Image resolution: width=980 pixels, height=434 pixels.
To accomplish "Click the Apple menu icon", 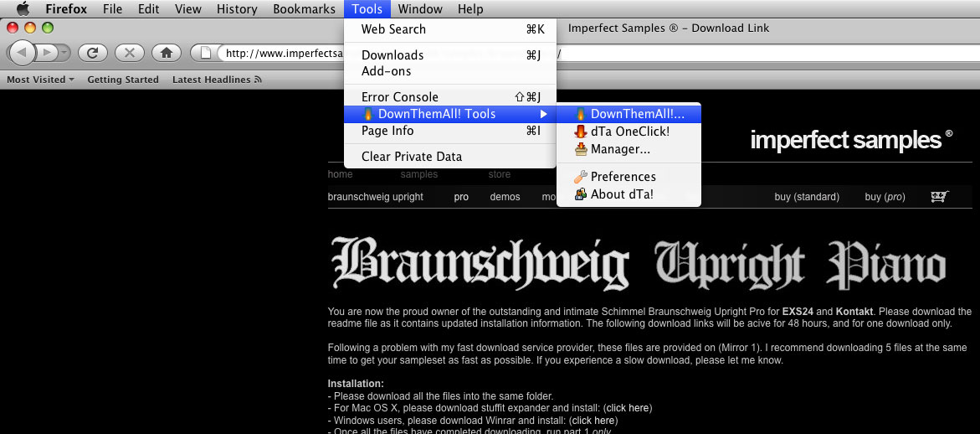I will pyautogui.click(x=23, y=8).
